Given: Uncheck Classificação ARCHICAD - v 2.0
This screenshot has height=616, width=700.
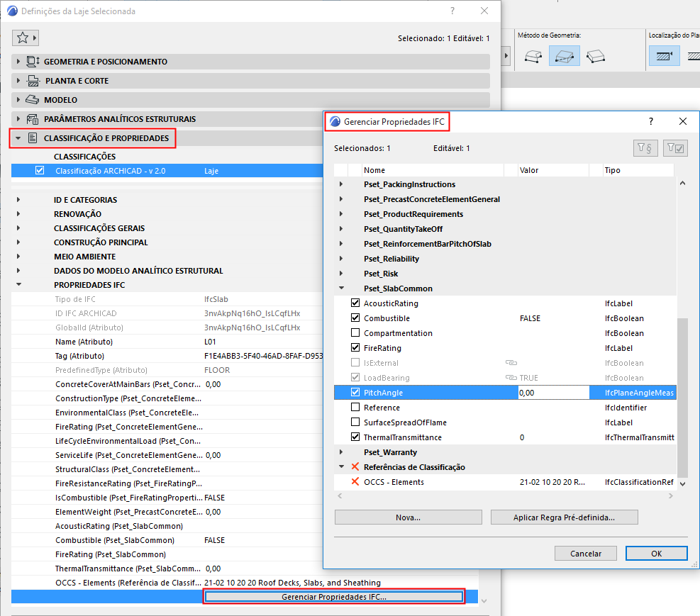Looking at the screenshot, I should click(40, 170).
